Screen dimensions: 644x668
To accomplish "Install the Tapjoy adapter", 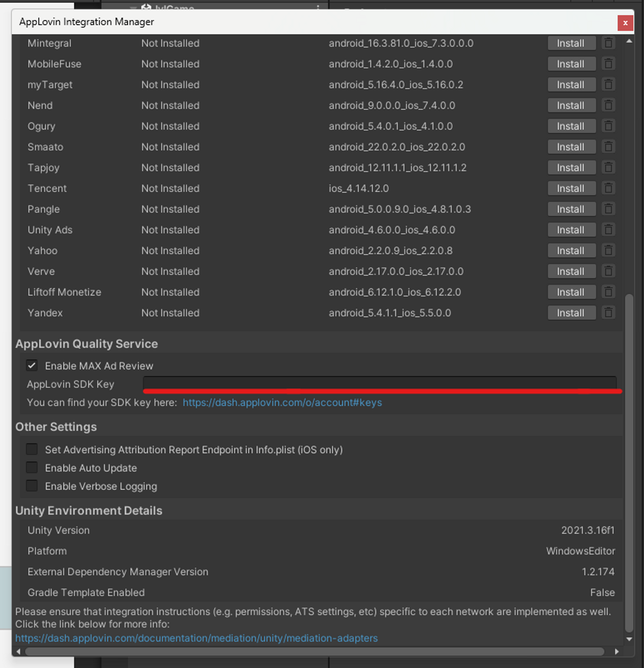I will coord(572,168).
